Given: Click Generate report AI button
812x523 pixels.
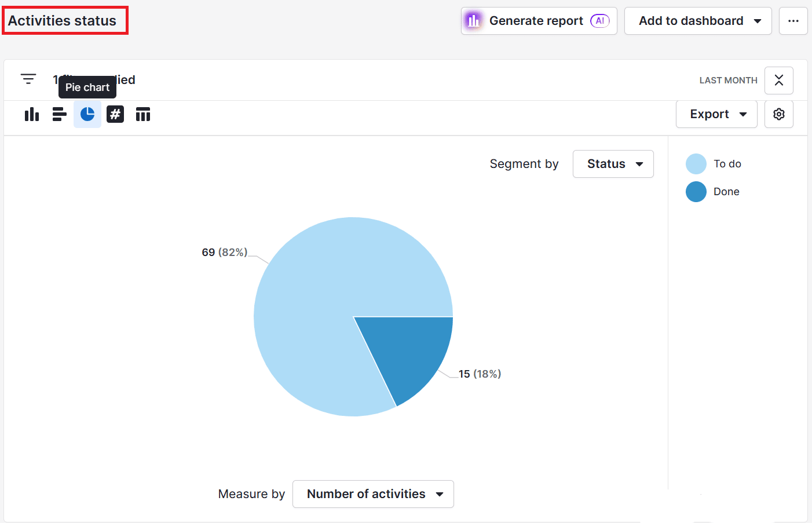Looking at the screenshot, I should [x=539, y=21].
